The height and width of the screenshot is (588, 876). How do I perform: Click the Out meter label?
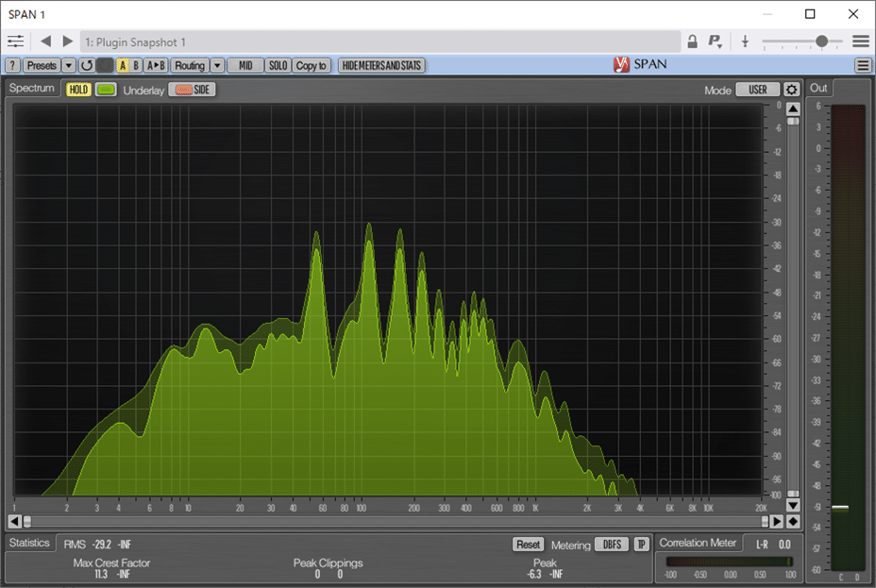click(818, 88)
